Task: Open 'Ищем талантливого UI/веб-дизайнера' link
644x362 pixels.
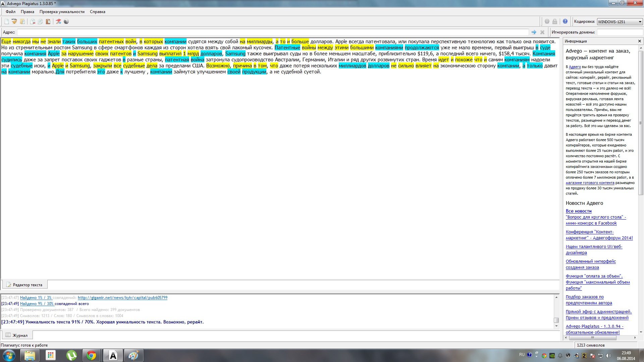Action: pyautogui.click(x=594, y=250)
